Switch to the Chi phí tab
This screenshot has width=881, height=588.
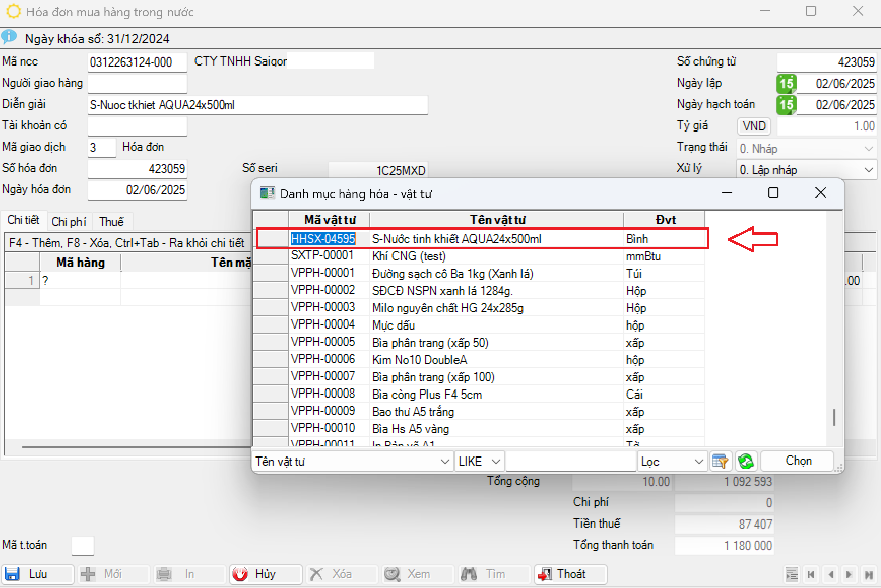point(69,221)
